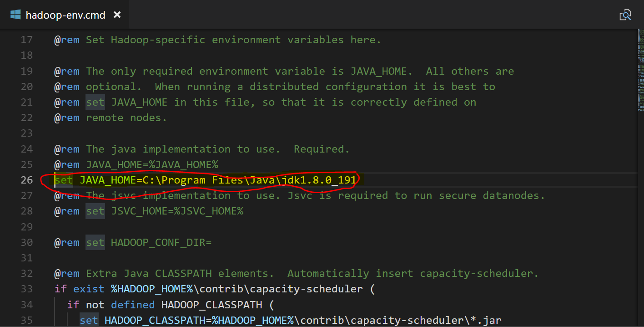Click line number 21 in the gutter
This screenshot has width=644, height=327.
(27, 102)
